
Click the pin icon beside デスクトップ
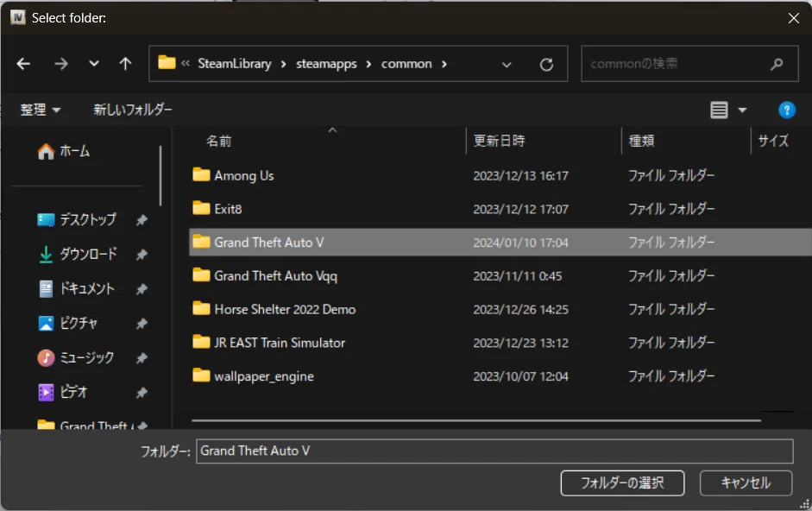pos(142,220)
